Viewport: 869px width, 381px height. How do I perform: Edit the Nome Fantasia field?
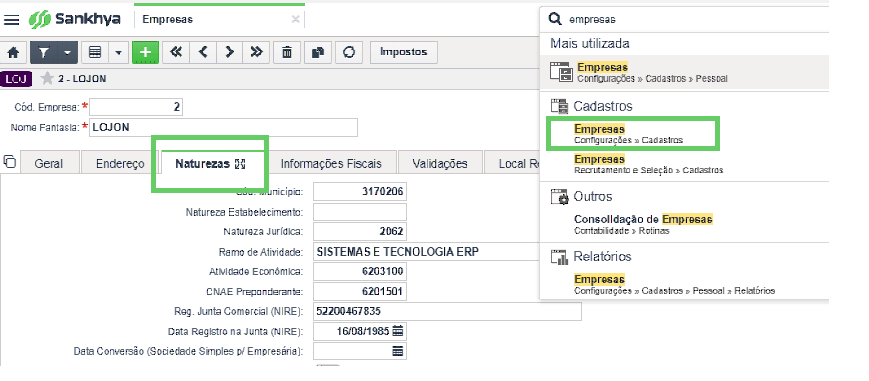223,128
